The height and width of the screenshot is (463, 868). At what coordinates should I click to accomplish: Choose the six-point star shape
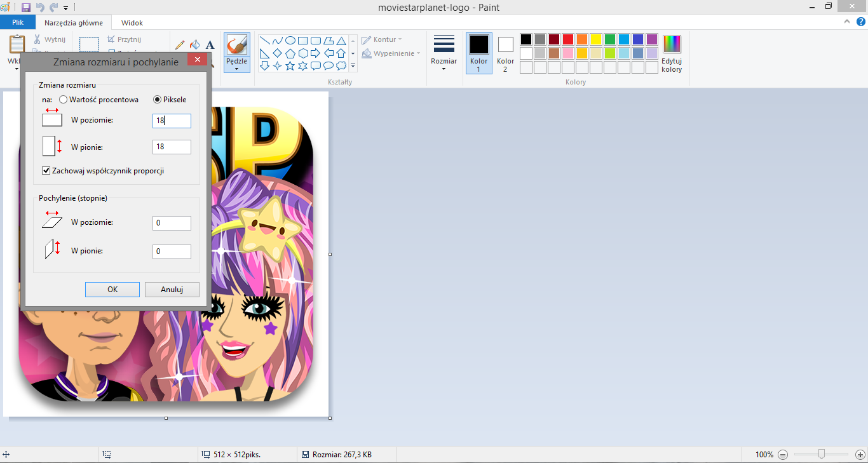coord(302,65)
